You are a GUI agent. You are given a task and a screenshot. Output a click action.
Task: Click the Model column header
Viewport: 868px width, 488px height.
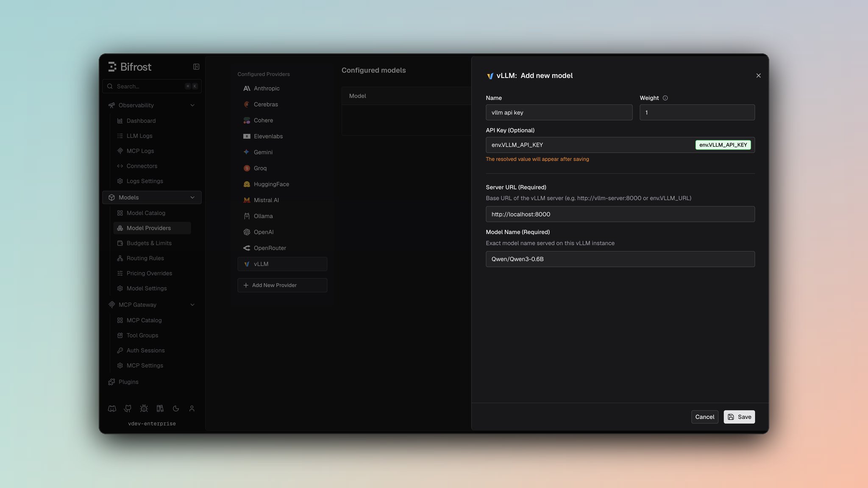pyautogui.click(x=358, y=96)
